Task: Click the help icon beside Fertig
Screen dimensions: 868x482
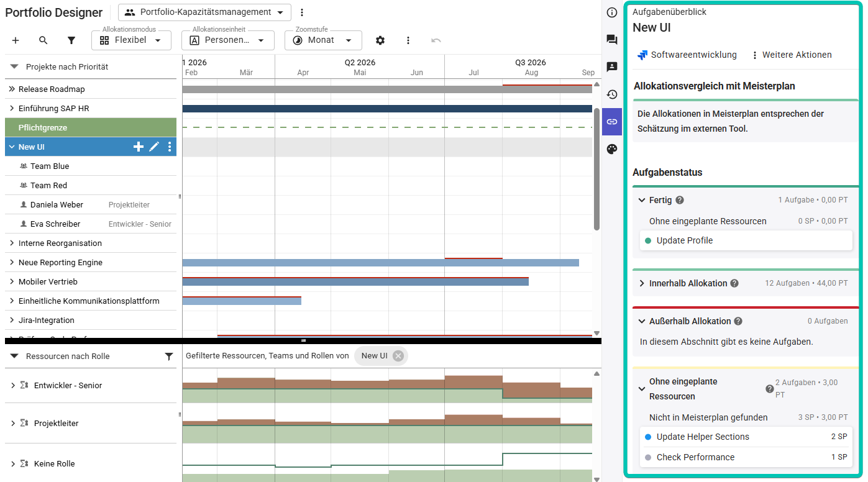Action: point(680,200)
